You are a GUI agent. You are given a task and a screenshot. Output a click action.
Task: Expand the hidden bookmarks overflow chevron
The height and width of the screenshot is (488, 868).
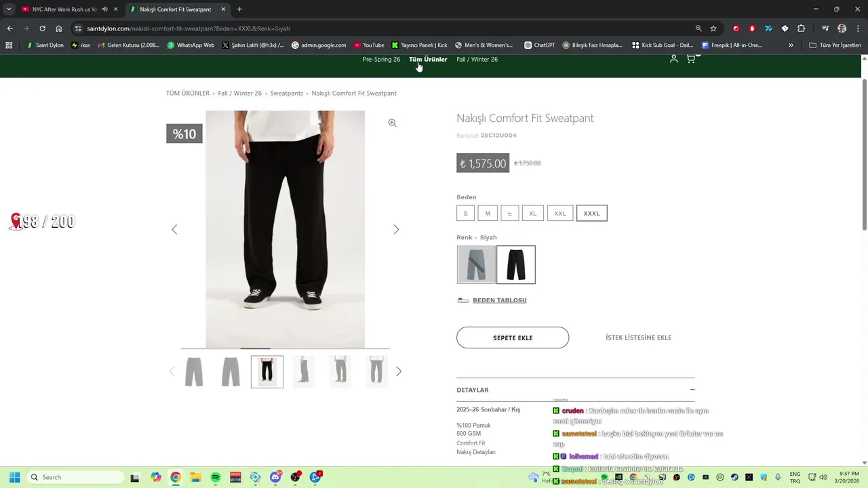click(x=791, y=45)
